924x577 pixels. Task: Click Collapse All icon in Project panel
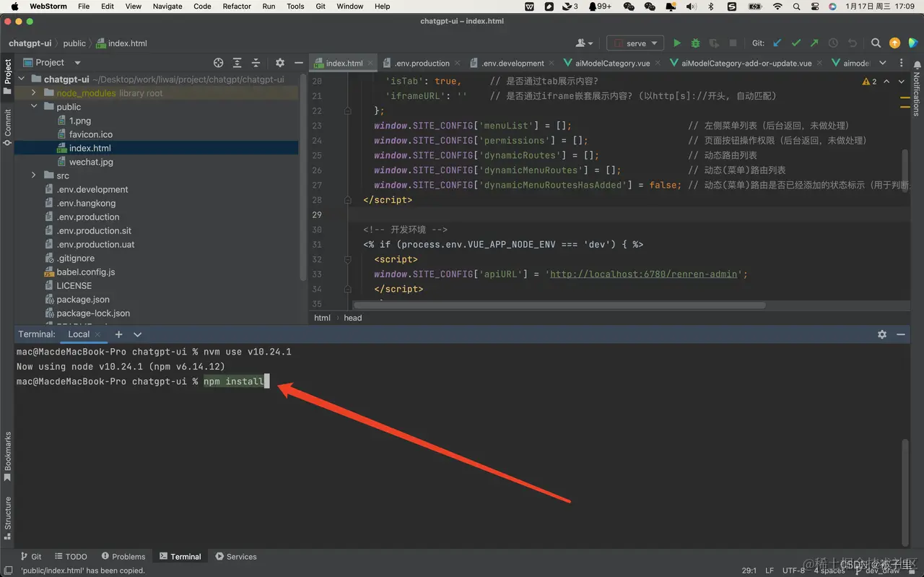pyautogui.click(x=256, y=63)
